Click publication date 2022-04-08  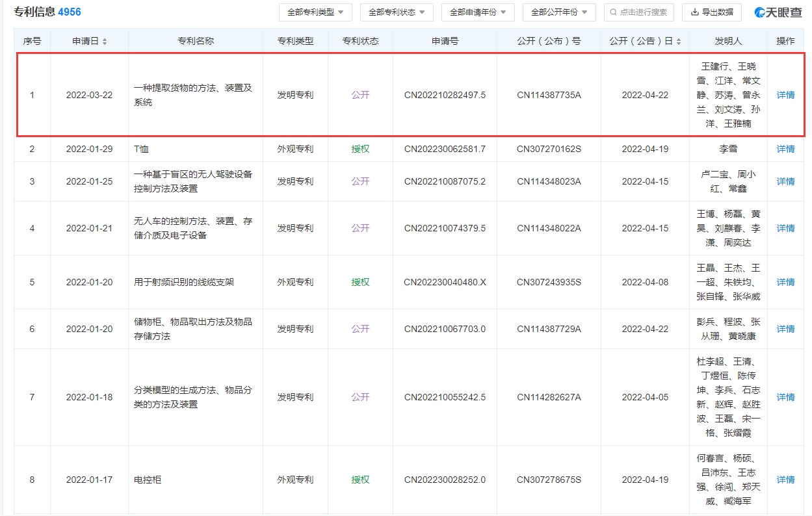645,282
